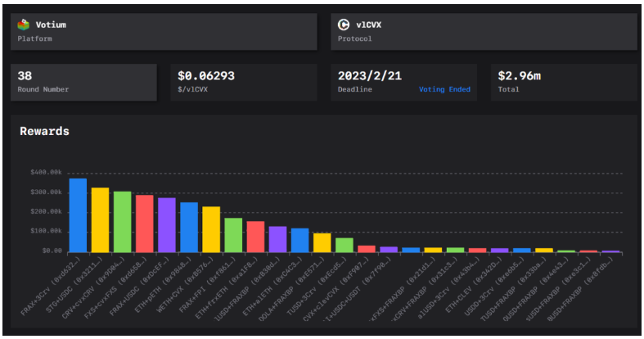Click the $100.00k y-axis label

click(x=46, y=231)
